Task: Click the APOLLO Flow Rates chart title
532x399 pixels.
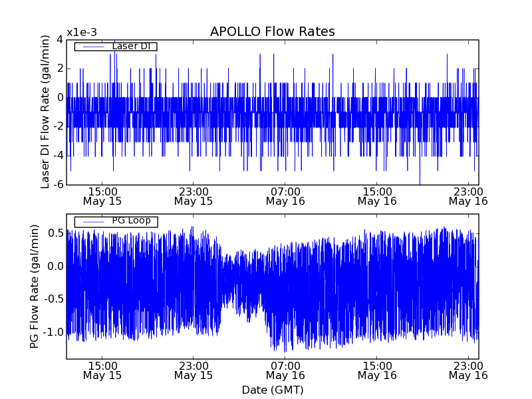Action: [x=272, y=32]
